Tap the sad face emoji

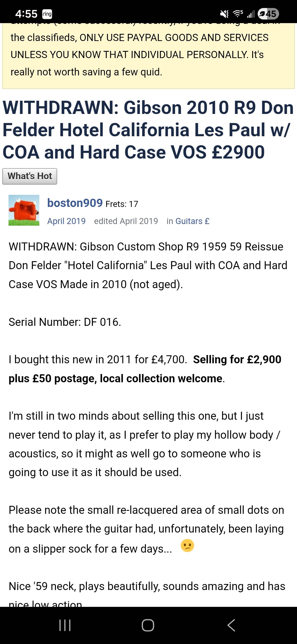point(187,545)
